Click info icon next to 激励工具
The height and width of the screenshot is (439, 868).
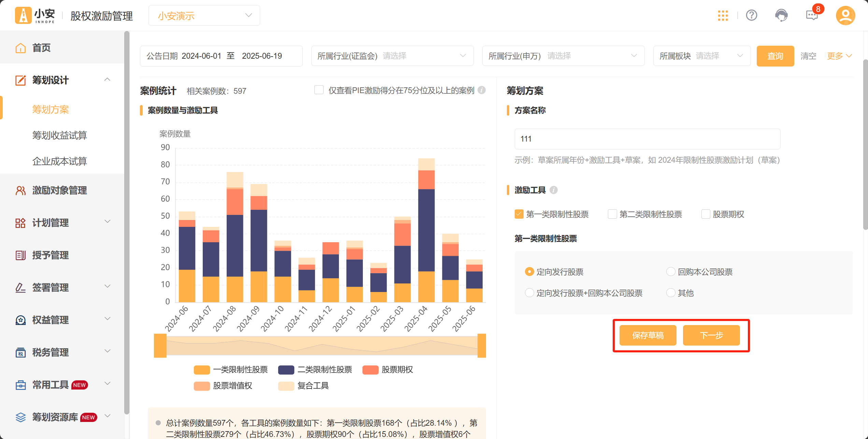pyautogui.click(x=554, y=190)
